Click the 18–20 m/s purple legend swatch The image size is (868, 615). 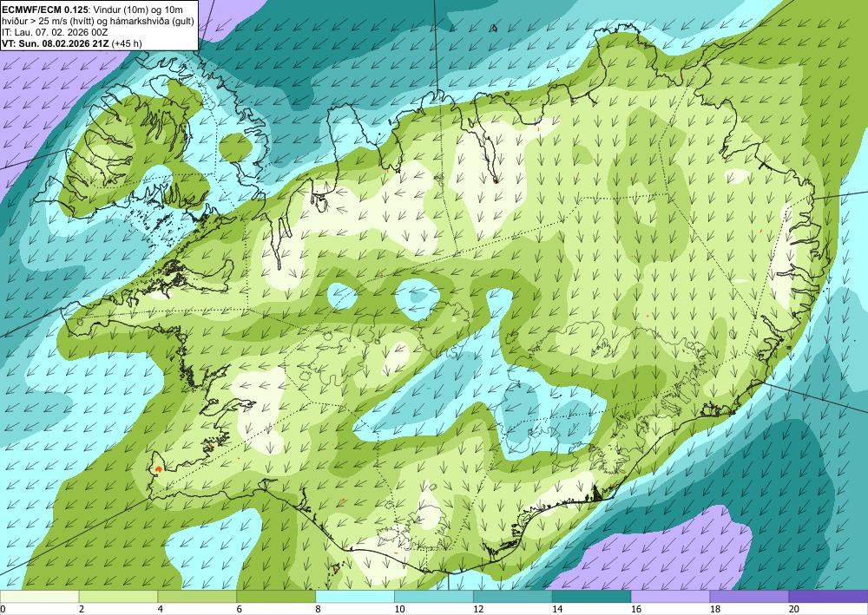[x=749, y=596]
